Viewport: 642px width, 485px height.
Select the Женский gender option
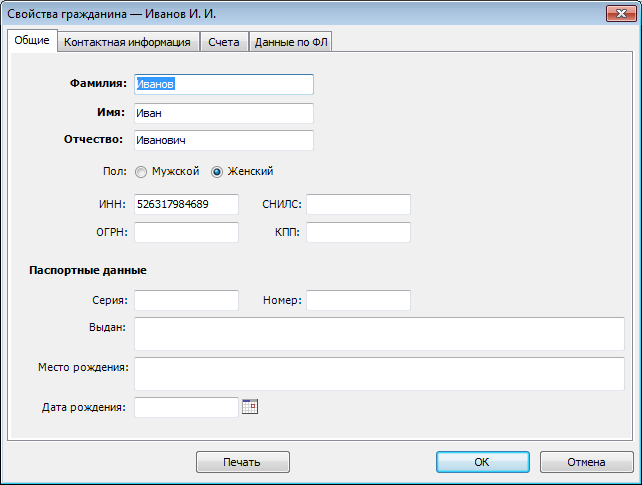pos(217,172)
